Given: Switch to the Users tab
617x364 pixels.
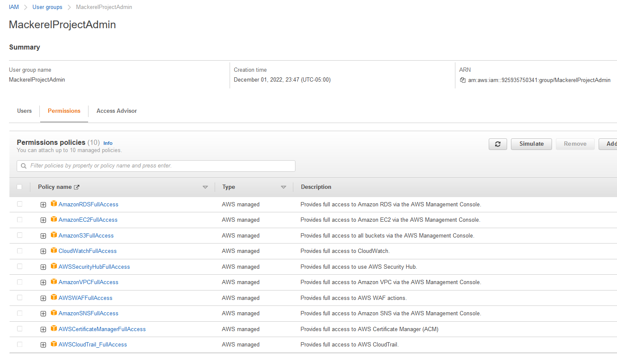Looking at the screenshot, I should pyautogui.click(x=24, y=111).
